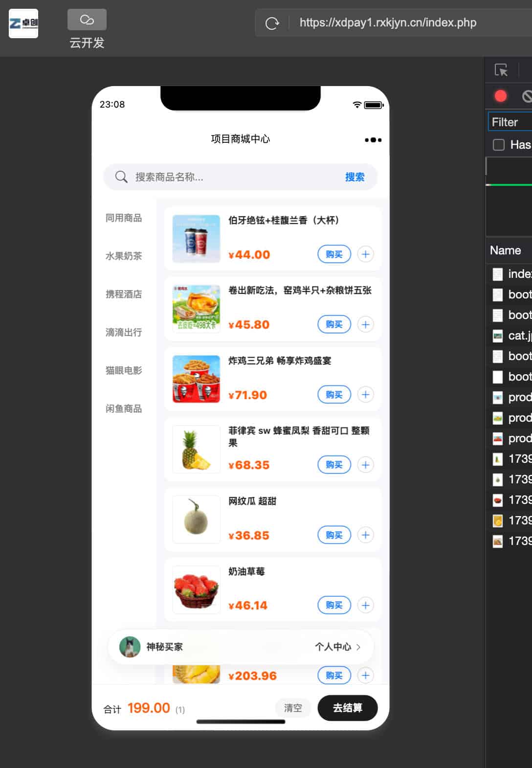
Task: Add 伯牙绝弦 drink with plus icon
Action: [x=365, y=254]
